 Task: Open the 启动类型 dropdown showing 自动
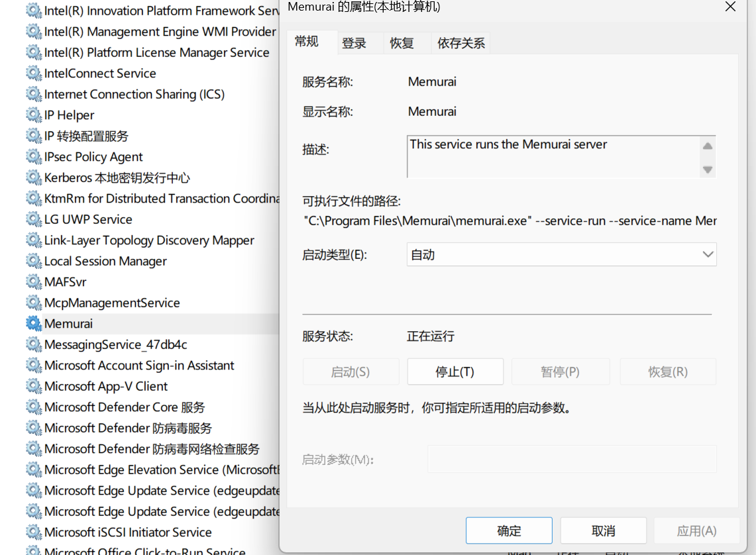pos(562,254)
